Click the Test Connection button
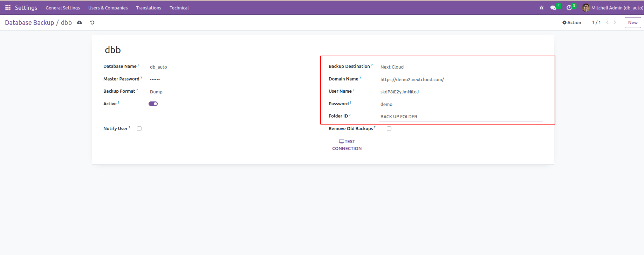 [x=347, y=145]
